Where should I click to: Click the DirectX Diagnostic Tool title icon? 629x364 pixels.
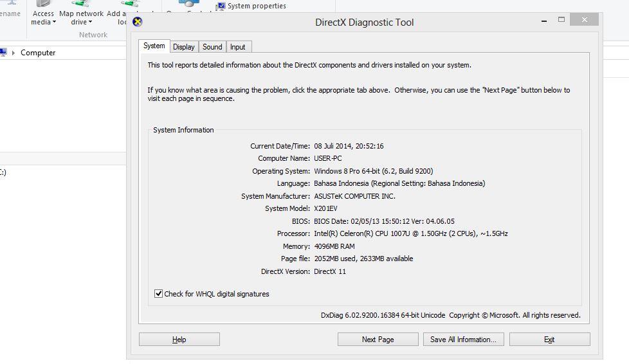[137, 22]
